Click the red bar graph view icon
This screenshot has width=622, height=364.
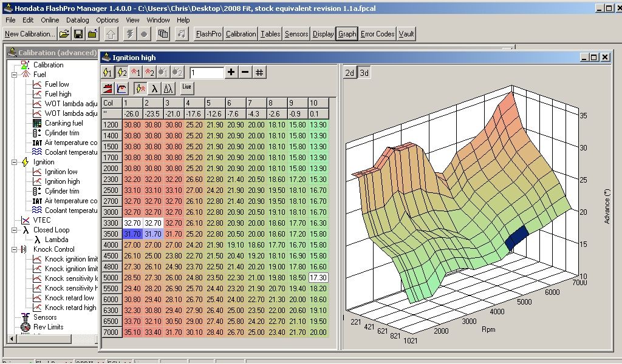pyautogui.click(x=108, y=88)
